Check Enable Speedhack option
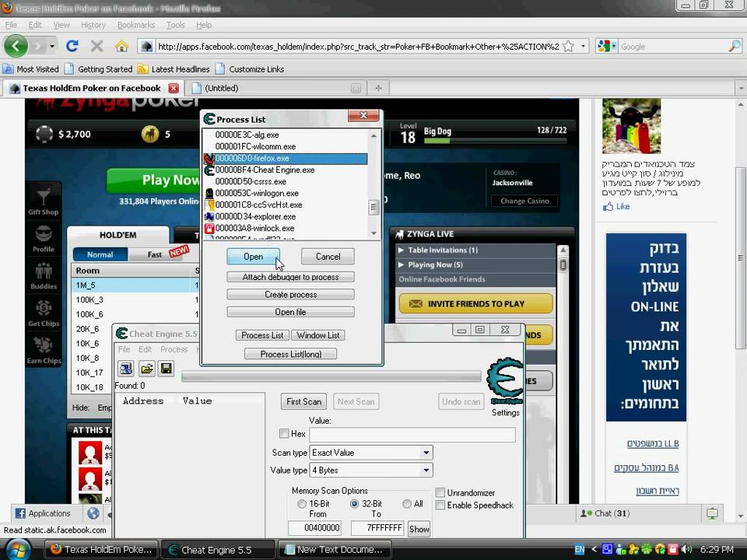The height and width of the screenshot is (560, 747). tap(440, 505)
